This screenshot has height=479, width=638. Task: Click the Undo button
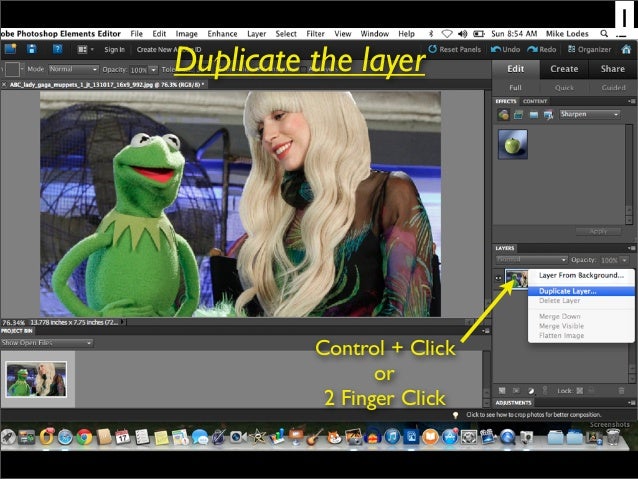[505, 49]
